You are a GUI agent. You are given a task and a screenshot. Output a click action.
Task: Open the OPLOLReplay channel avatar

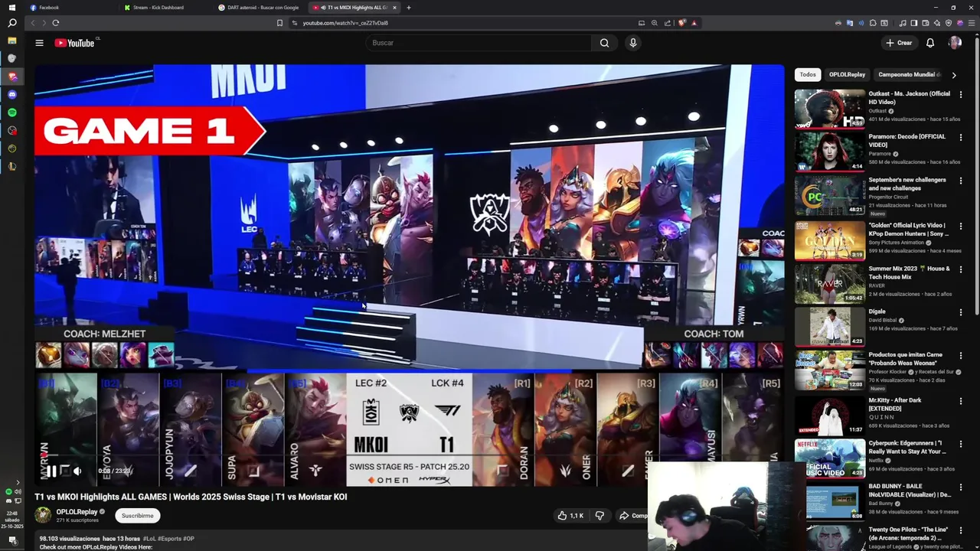(43, 515)
